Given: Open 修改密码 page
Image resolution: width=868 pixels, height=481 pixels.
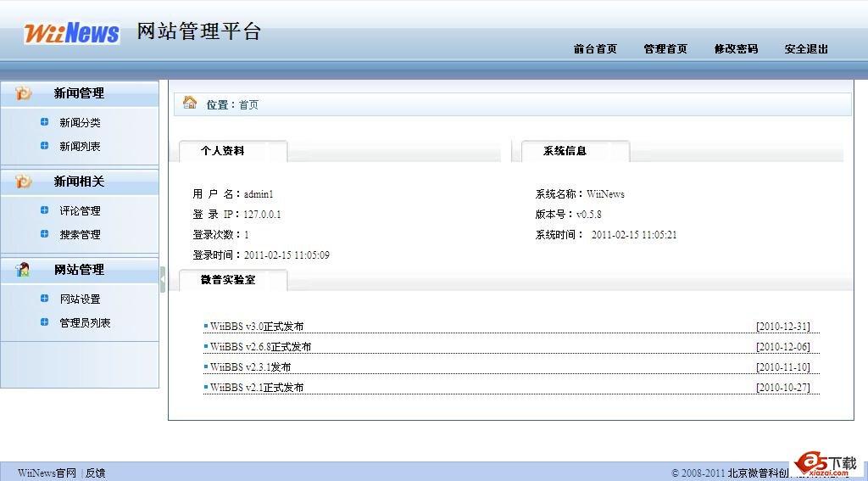Looking at the screenshot, I should coord(736,48).
